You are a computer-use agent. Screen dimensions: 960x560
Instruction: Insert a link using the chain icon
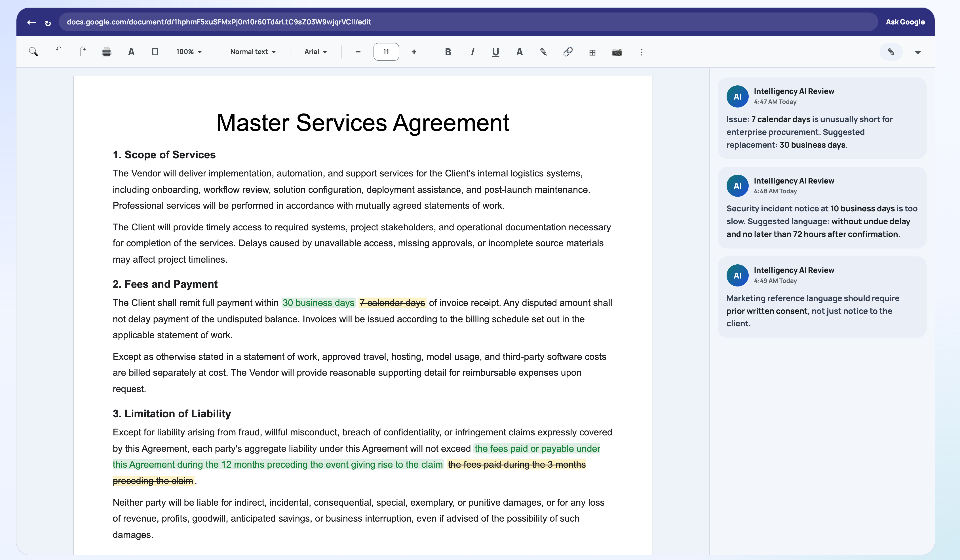(x=568, y=52)
